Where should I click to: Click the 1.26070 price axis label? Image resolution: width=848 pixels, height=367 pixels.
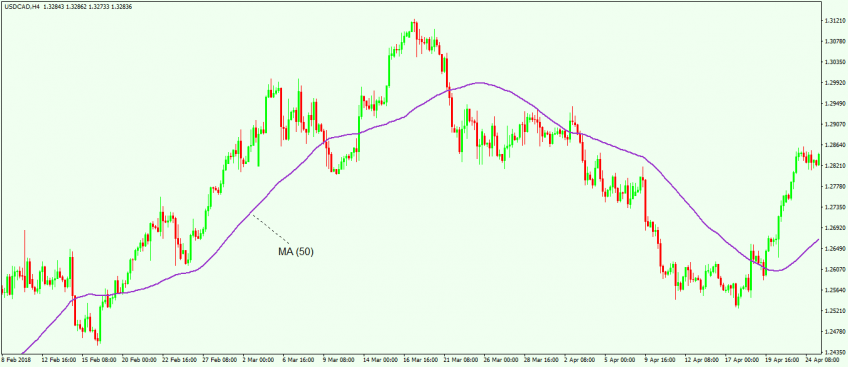[x=836, y=269]
